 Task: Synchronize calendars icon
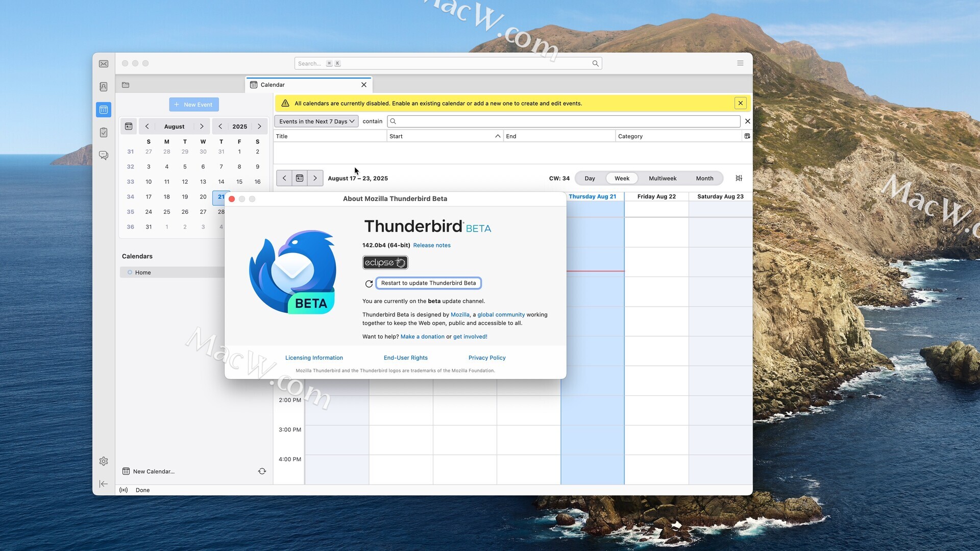pos(262,471)
